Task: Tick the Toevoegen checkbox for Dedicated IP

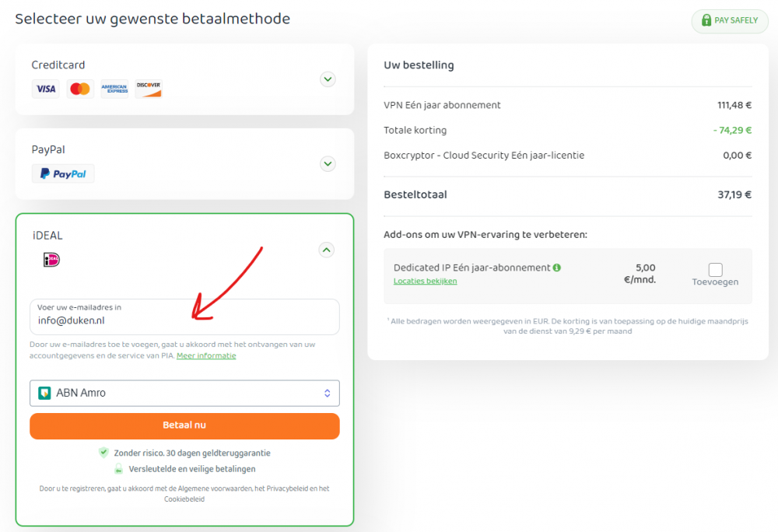Action: [715, 270]
